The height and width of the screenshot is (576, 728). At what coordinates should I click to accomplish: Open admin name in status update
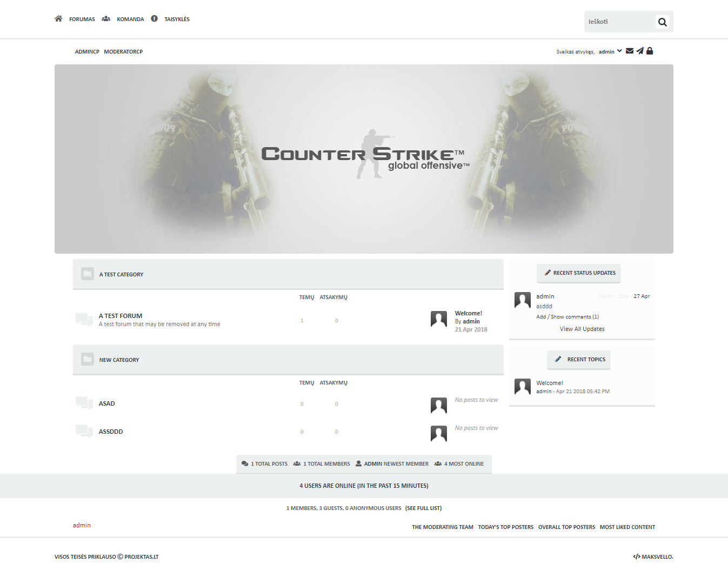(x=545, y=296)
